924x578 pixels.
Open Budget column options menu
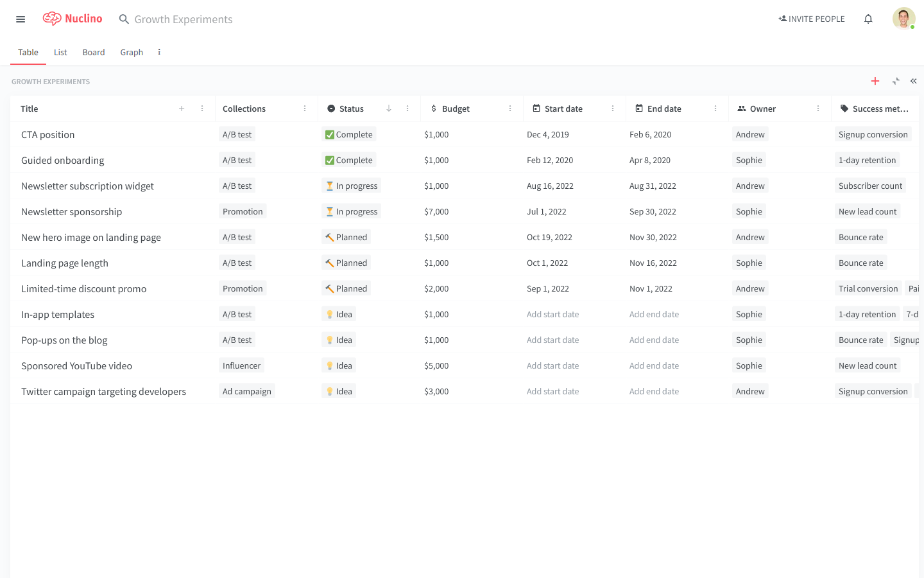tap(510, 109)
